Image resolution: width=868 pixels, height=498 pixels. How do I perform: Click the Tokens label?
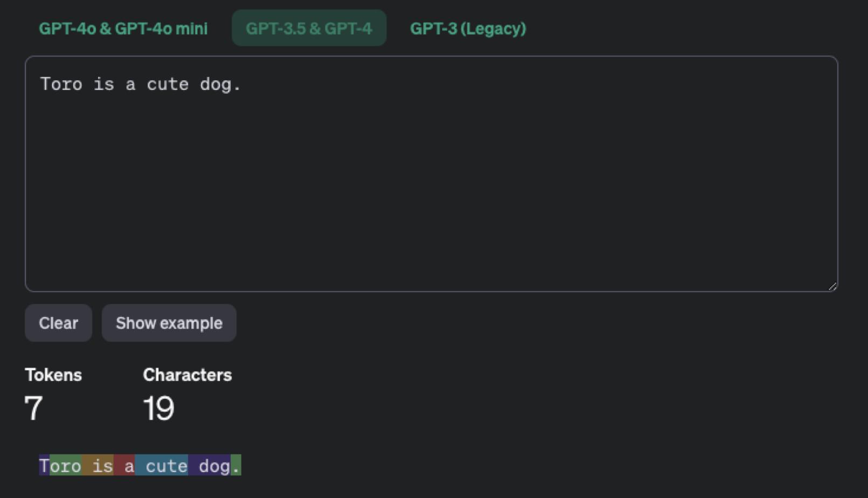click(x=53, y=375)
